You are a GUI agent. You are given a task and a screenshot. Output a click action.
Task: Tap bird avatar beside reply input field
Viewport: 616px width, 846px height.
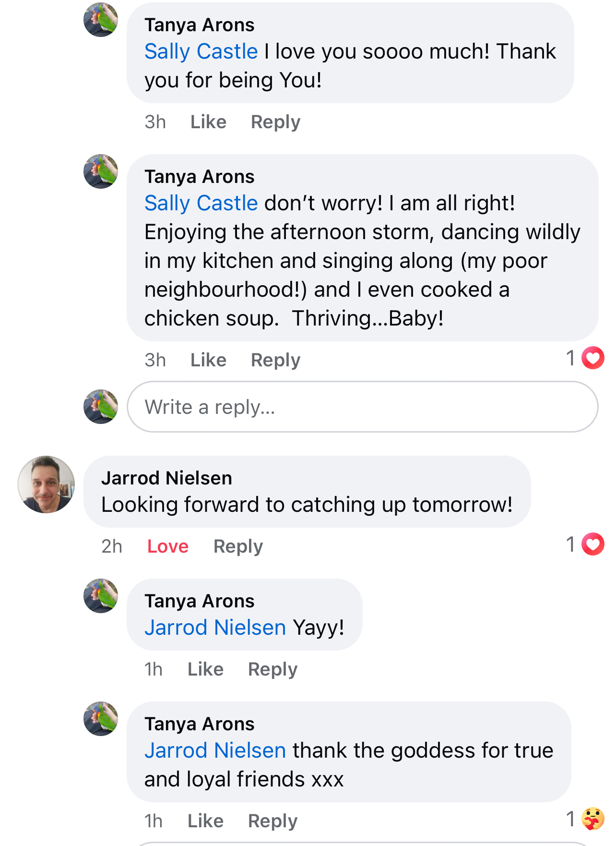101,407
